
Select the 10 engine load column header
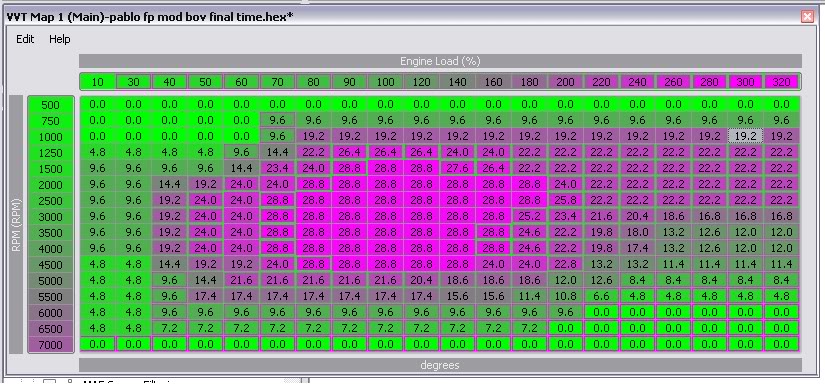(x=97, y=82)
